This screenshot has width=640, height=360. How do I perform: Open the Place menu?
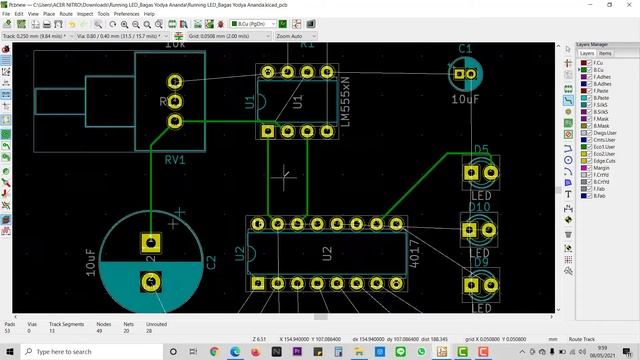[49, 14]
